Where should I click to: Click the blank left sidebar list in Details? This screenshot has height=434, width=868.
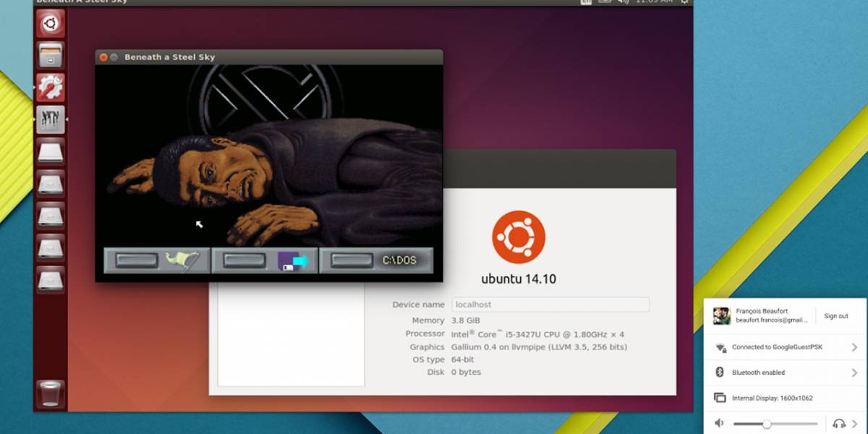click(291, 334)
